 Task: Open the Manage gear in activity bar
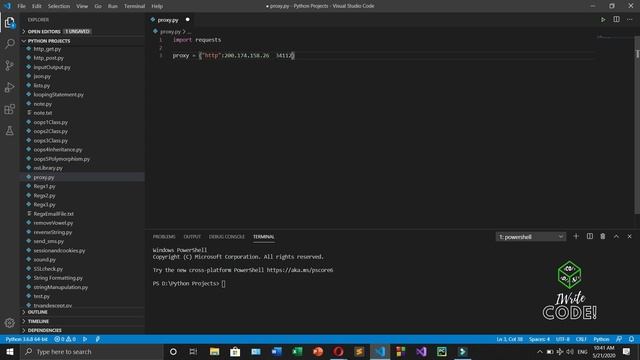coord(9,323)
